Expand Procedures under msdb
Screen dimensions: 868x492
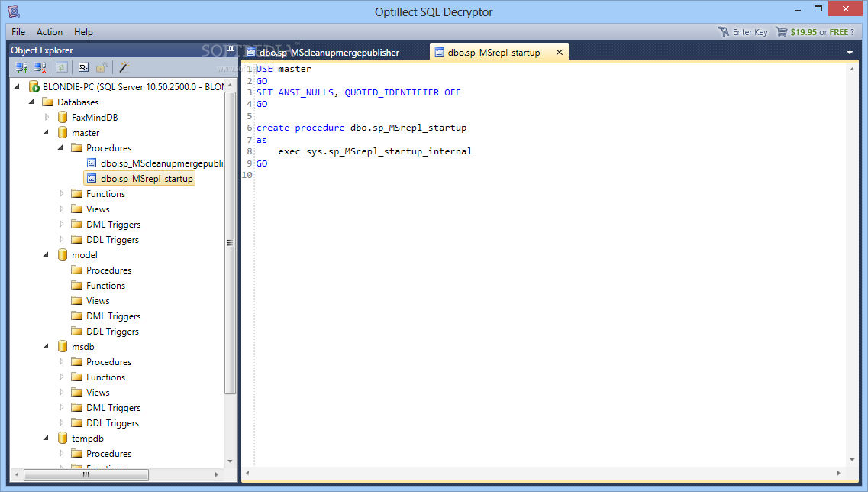coord(61,362)
